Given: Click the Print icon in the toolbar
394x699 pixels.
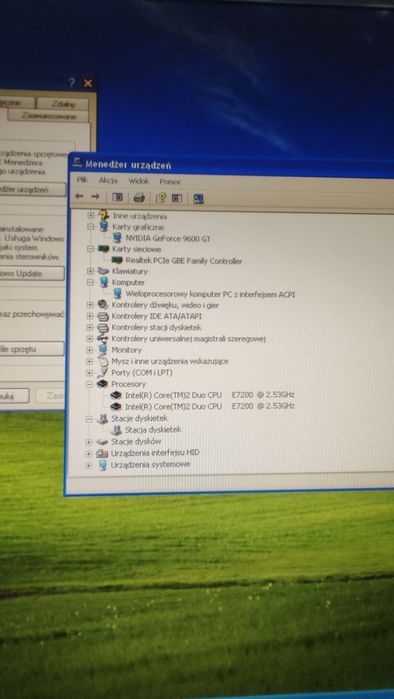Looking at the screenshot, I should pyautogui.click(x=139, y=198).
